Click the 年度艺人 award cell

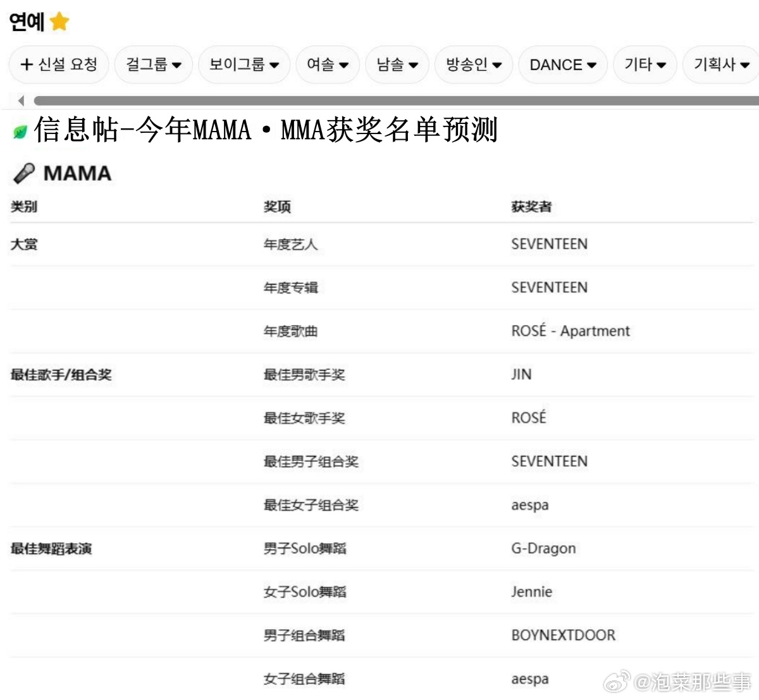coord(290,244)
